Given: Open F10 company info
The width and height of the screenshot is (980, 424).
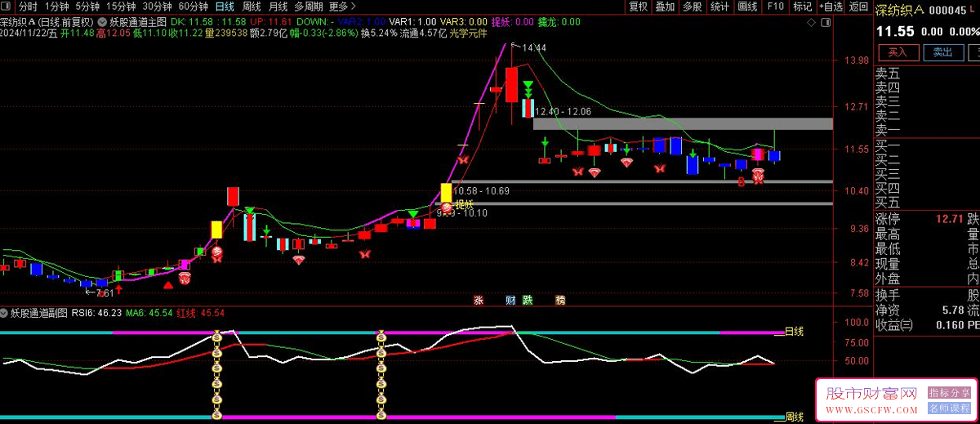Looking at the screenshot, I should pos(775,7).
